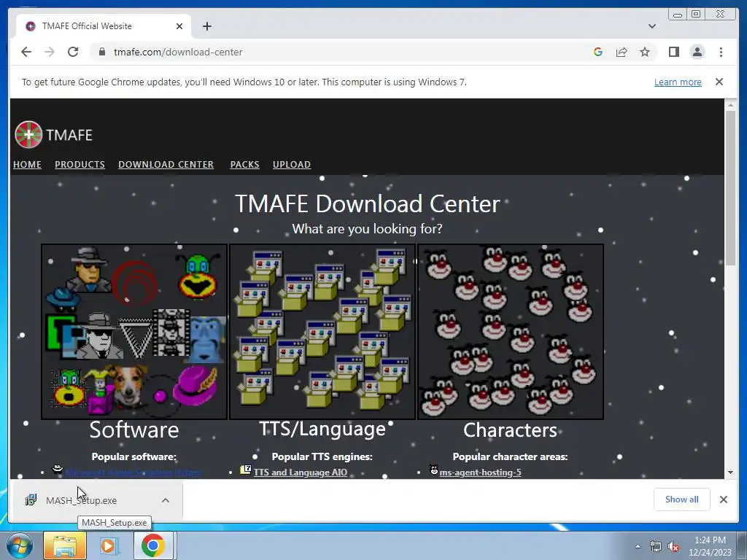Screen dimensions: 747x560
Task: Click the muted volume tray icon
Action: point(673,547)
